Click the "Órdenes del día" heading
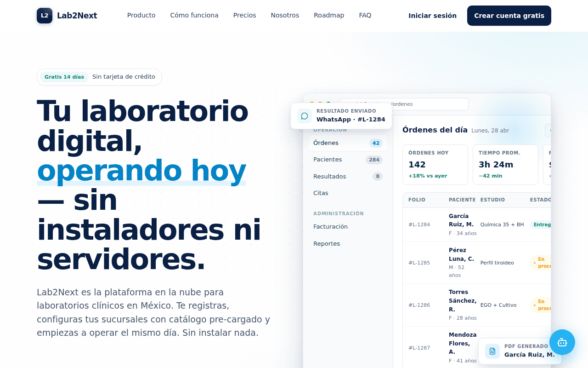This screenshot has width=588, height=368. point(435,130)
